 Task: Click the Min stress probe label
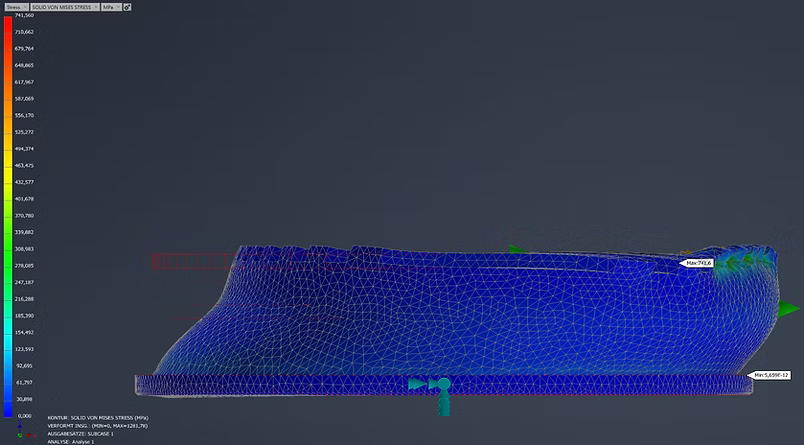(x=771, y=375)
